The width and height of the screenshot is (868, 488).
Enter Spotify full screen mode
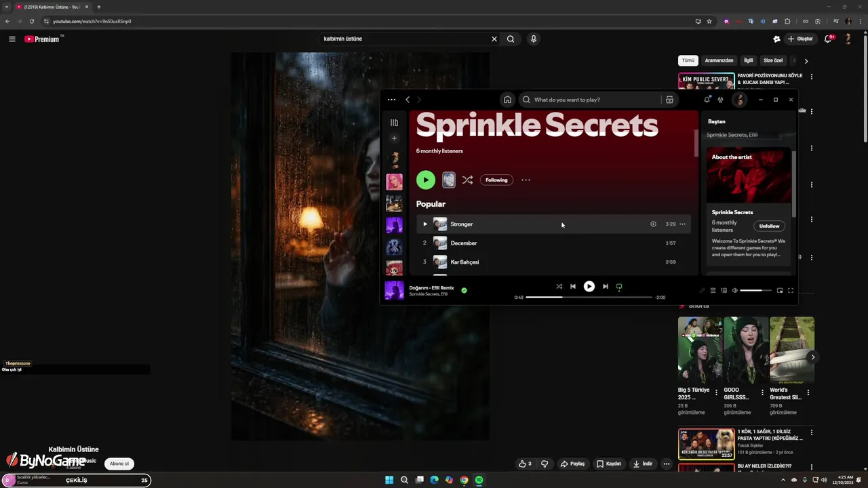tap(791, 290)
